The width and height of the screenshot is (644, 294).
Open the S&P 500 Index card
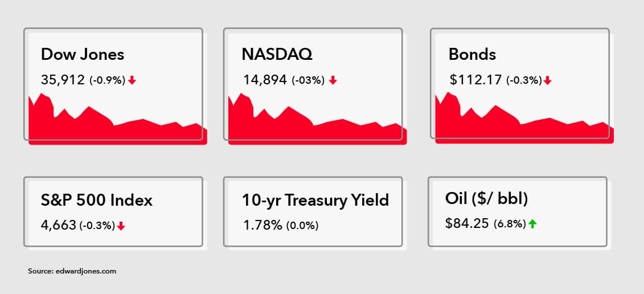(x=113, y=212)
